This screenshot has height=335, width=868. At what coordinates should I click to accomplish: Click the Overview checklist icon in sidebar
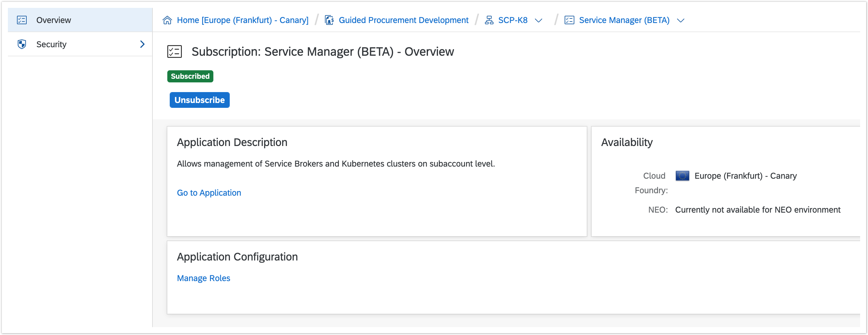tap(22, 20)
